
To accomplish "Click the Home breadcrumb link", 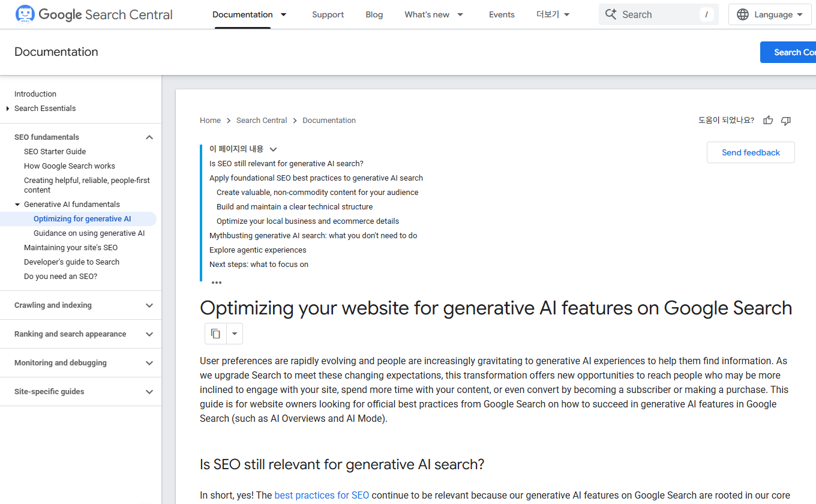I will click(x=210, y=121).
